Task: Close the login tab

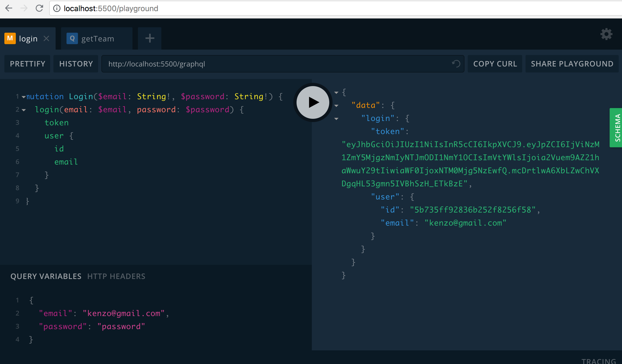Action: [47, 39]
